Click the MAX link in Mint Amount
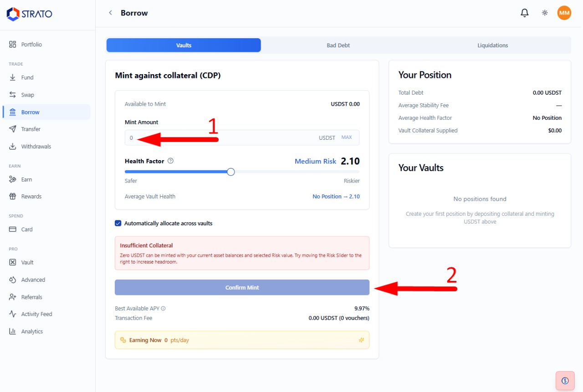The height and width of the screenshot is (392, 583). (347, 137)
